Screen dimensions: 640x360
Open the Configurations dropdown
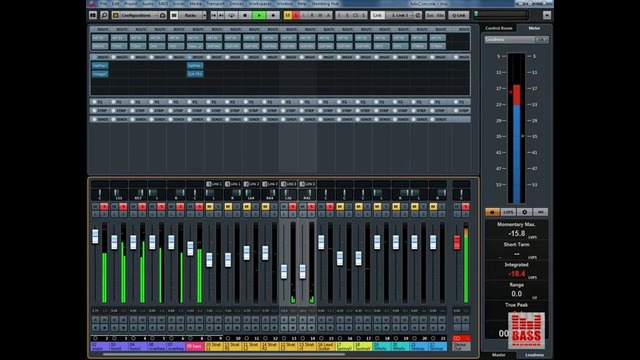[139, 15]
